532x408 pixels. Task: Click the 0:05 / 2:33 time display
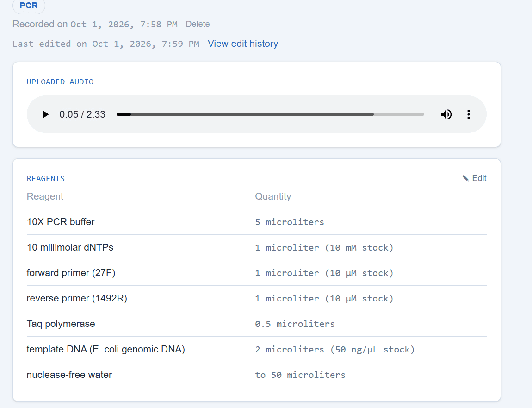point(82,114)
